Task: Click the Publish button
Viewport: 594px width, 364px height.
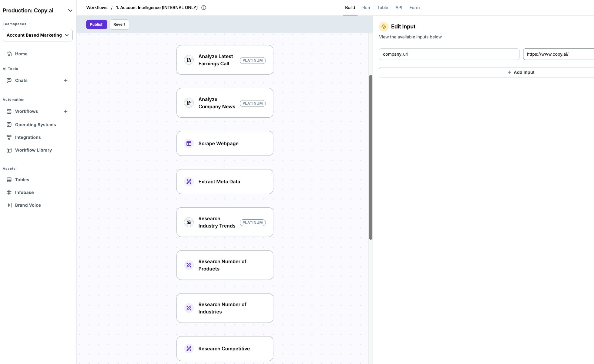Action: (x=97, y=25)
